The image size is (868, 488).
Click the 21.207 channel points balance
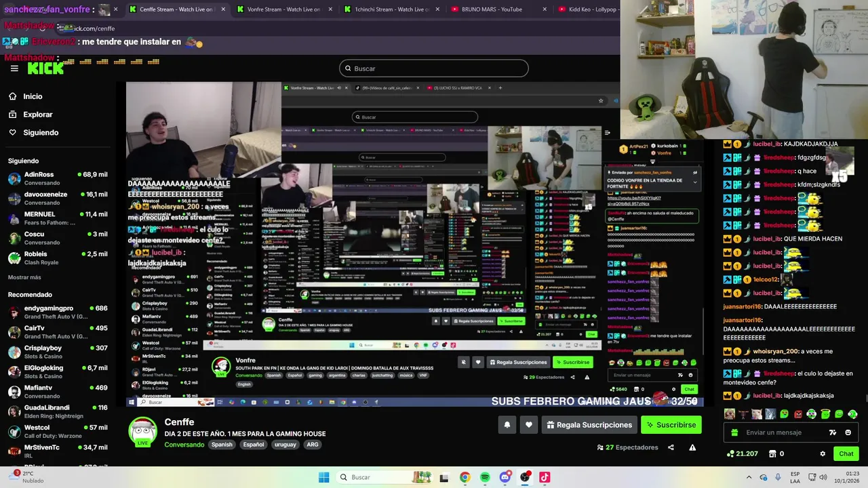tap(742, 454)
